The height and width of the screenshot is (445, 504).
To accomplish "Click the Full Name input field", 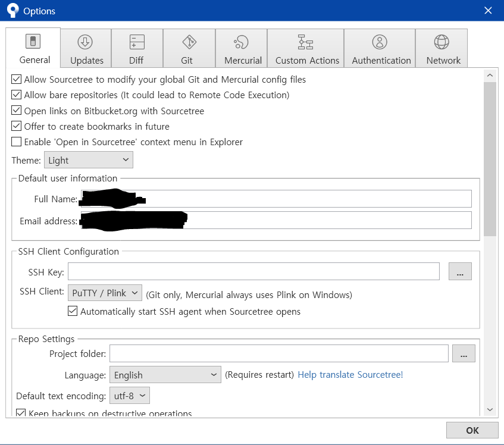I will point(276,199).
